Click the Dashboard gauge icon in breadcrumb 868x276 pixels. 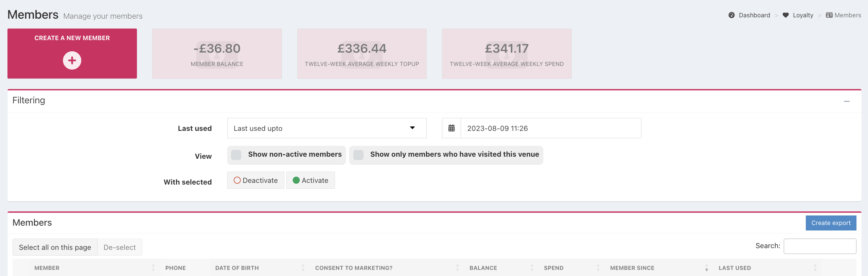pos(731,15)
